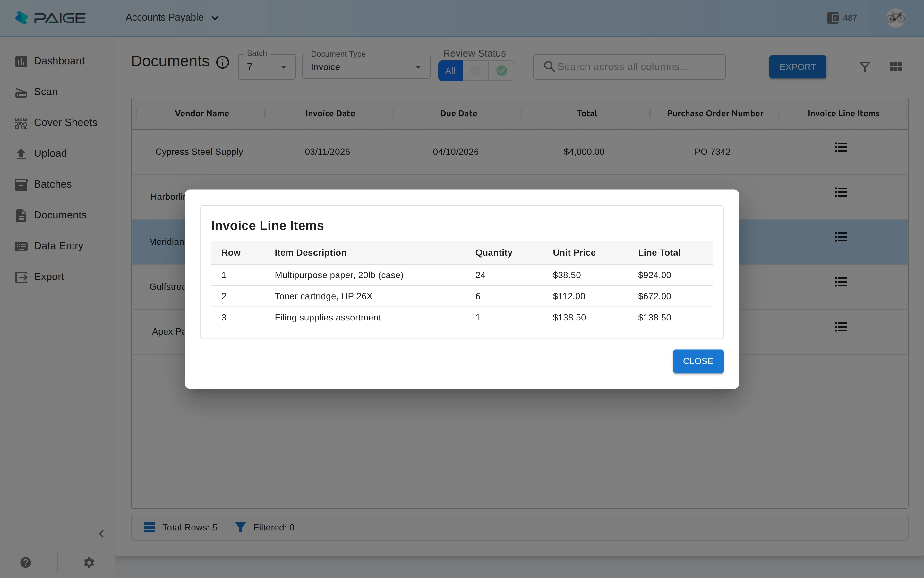
Task: Sort by the Total column header
Action: [x=587, y=114]
